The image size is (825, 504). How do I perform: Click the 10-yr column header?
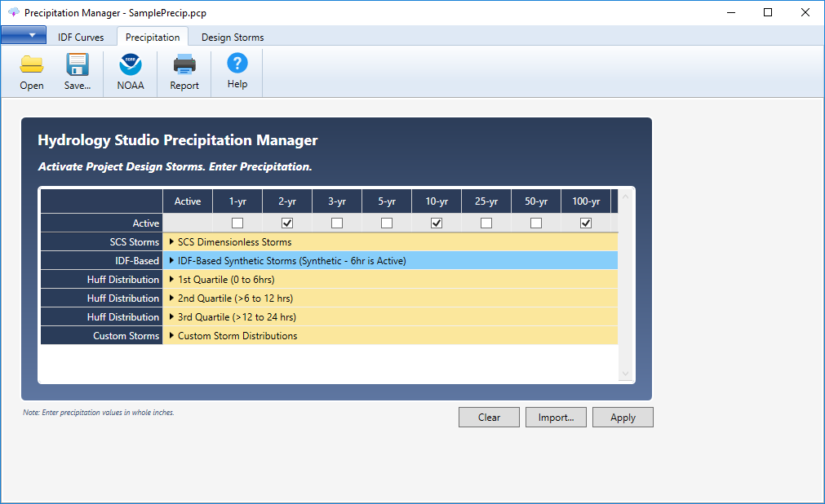pos(437,201)
